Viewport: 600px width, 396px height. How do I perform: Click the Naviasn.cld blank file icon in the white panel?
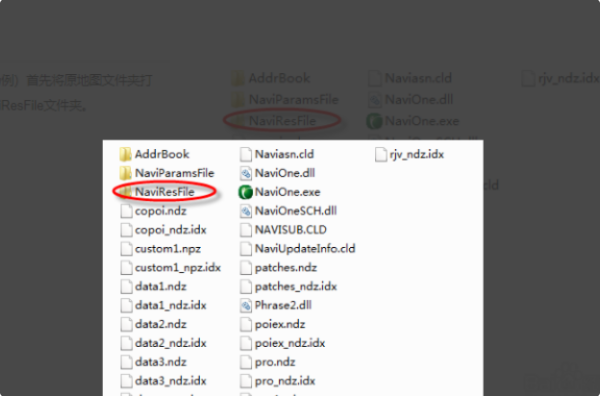(x=246, y=154)
